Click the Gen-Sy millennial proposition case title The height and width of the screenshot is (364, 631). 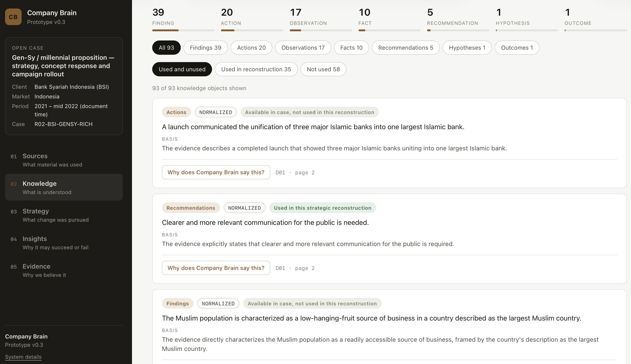tap(63, 66)
